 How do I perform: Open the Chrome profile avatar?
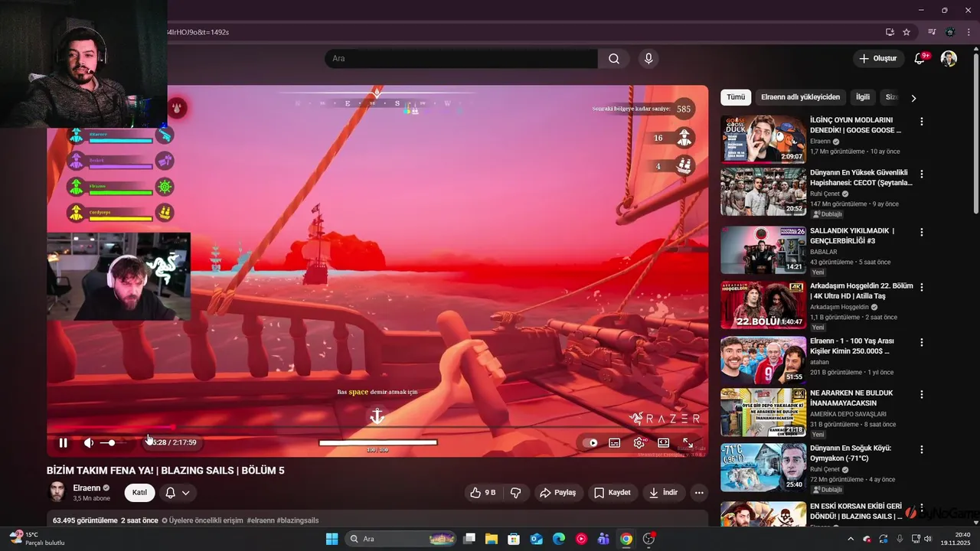coord(950,32)
